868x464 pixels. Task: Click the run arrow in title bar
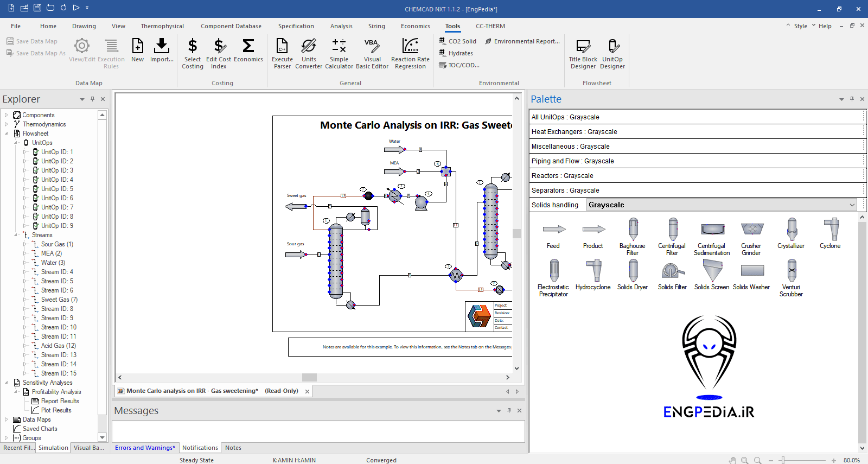pyautogui.click(x=76, y=8)
